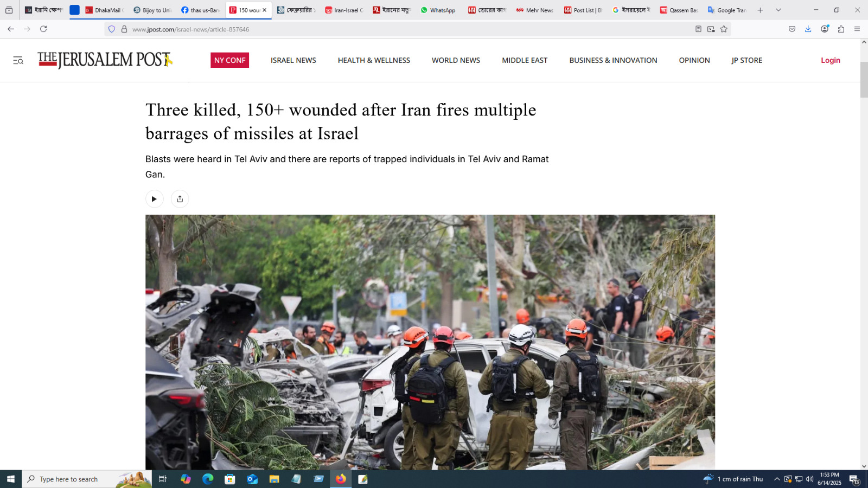Switch to the WhatsApp tab
The image size is (868, 488).
click(438, 10)
